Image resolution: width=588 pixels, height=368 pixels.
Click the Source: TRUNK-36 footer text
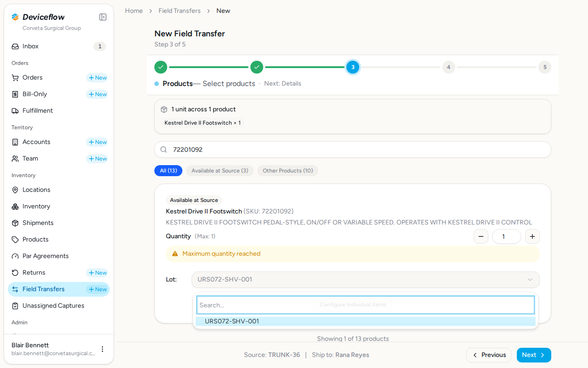pos(272,355)
